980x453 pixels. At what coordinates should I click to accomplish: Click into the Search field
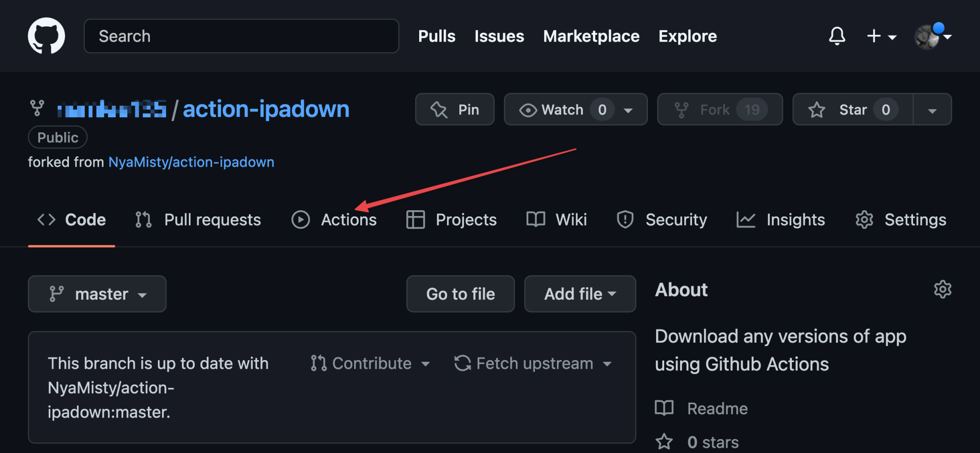click(x=241, y=36)
